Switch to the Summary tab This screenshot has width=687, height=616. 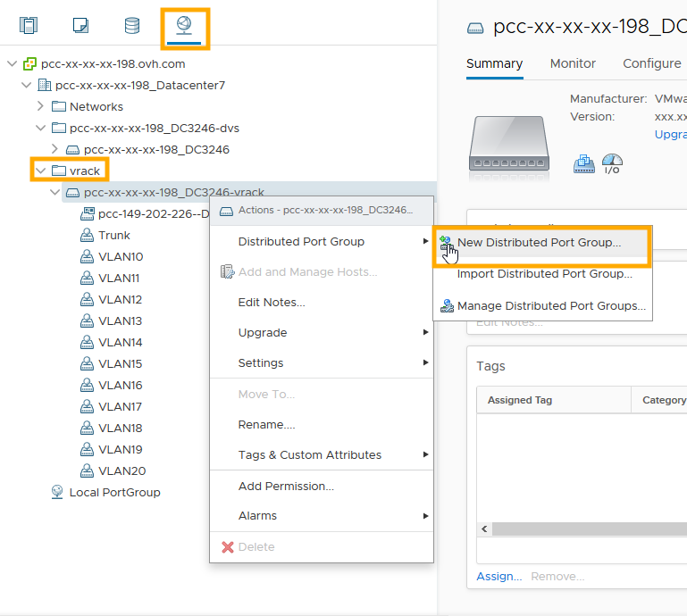494,64
